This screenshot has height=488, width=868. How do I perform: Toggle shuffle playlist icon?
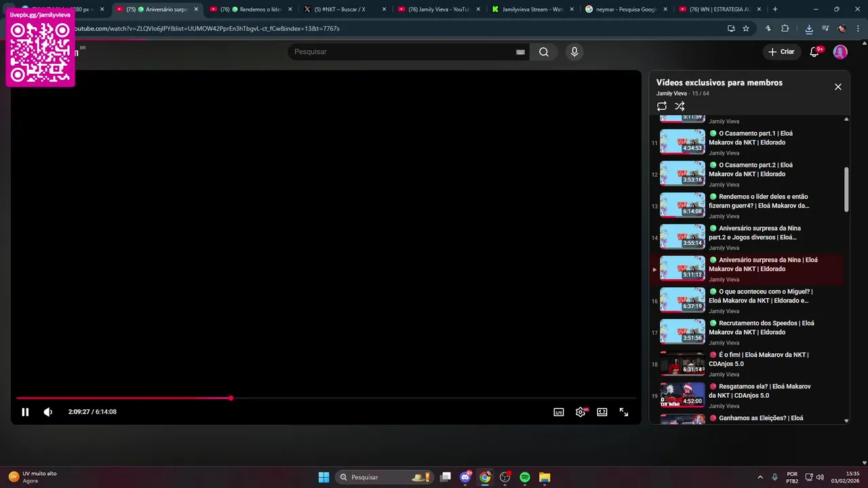click(679, 106)
